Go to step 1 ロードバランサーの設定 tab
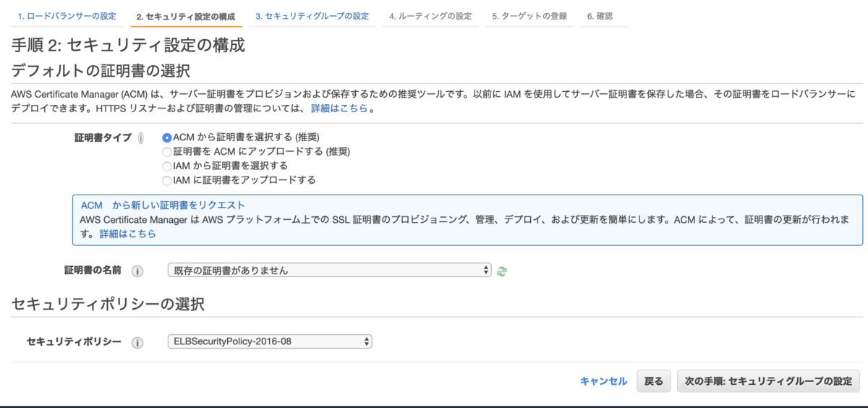Image resolution: width=868 pixels, height=408 pixels. [x=67, y=16]
